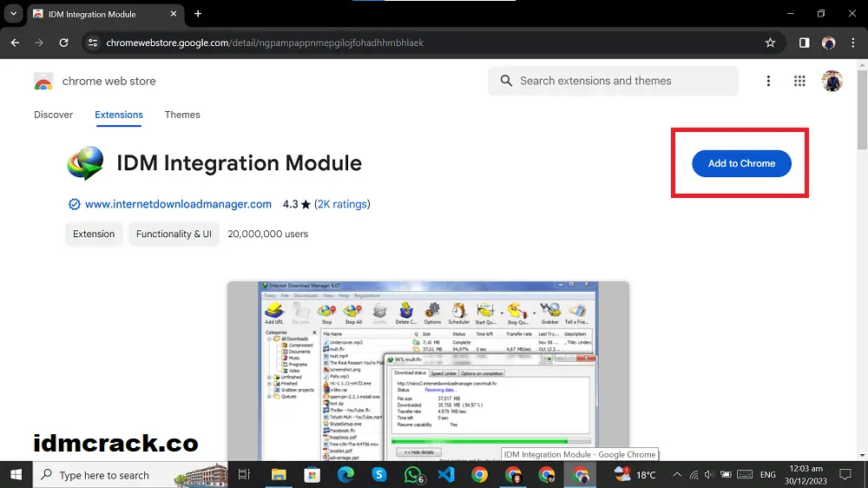
Task: Click the page vertical scrollbar
Action: click(862, 109)
